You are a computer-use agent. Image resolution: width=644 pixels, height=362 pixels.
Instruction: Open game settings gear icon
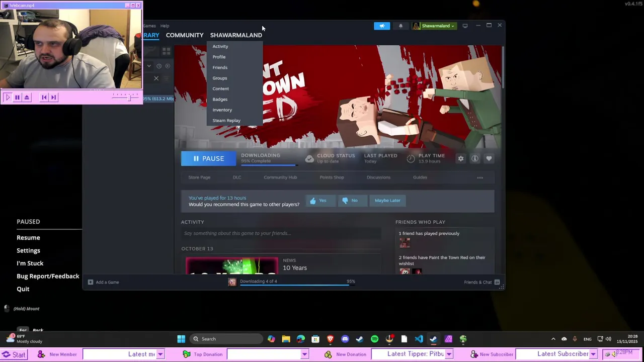coord(461,158)
